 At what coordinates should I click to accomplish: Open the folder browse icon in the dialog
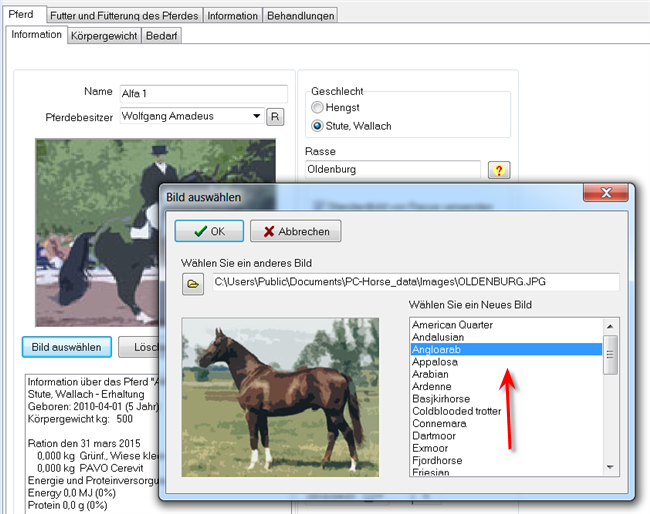[x=193, y=284]
